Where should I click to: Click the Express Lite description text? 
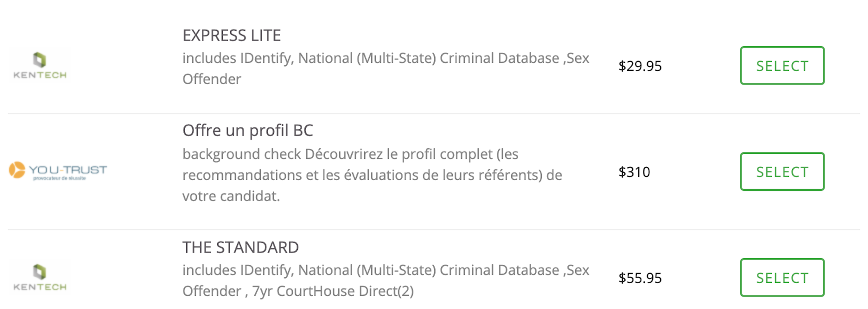tap(386, 69)
